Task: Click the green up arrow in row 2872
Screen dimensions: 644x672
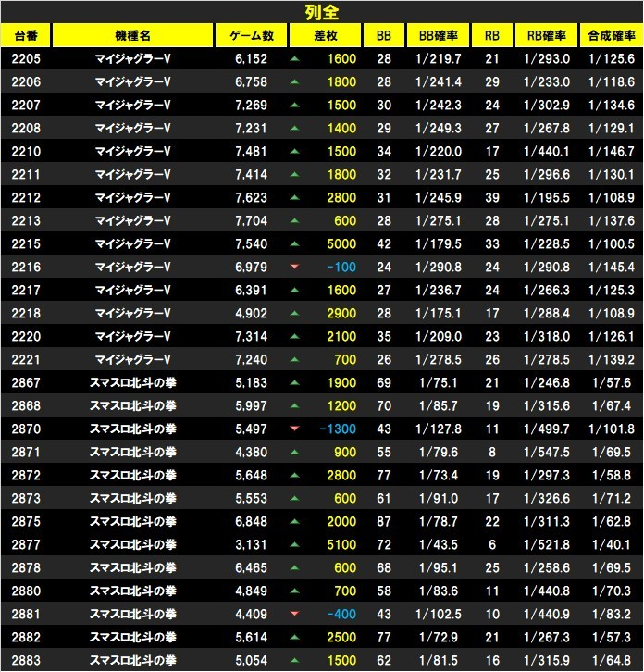Action: coord(294,475)
